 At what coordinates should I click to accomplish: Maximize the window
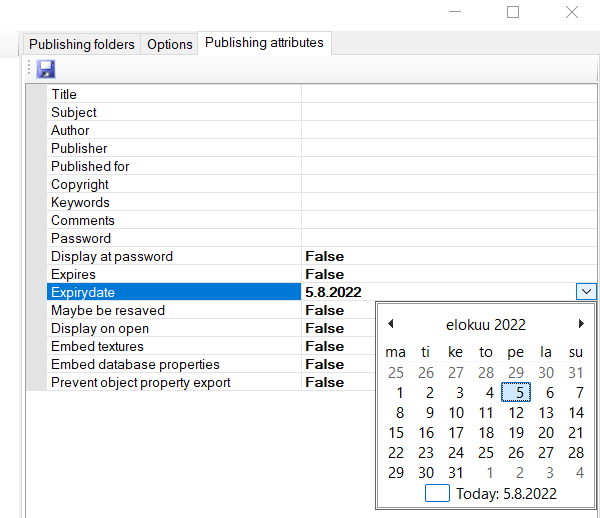(x=513, y=12)
